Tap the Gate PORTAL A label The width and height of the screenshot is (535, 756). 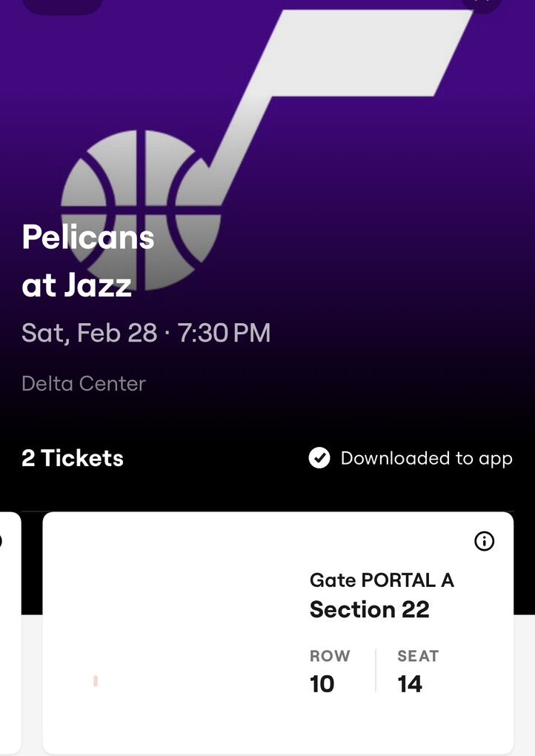tap(382, 580)
